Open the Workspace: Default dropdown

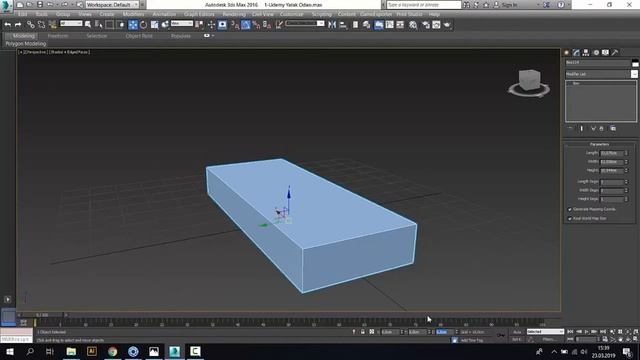click(x=112, y=4)
